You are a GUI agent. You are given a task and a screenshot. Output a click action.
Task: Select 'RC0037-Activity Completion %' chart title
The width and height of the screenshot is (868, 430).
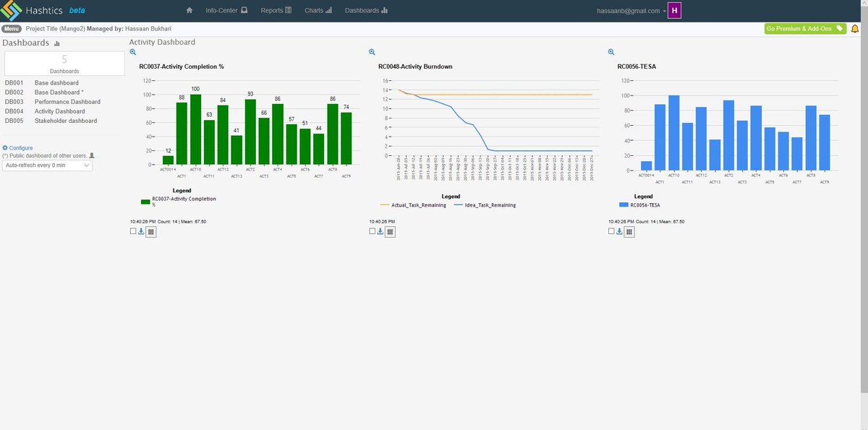182,66
